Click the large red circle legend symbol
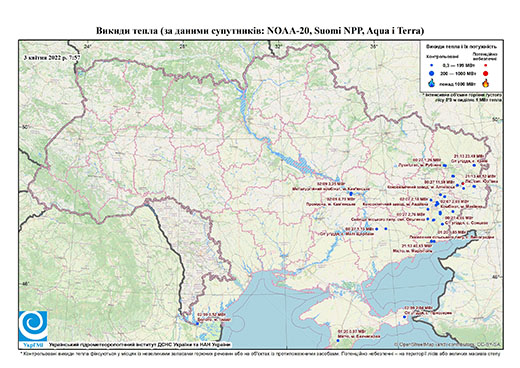Image resolution: width=520 pixels, height=368 pixels. pyautogui.click(x=486, y=74)
